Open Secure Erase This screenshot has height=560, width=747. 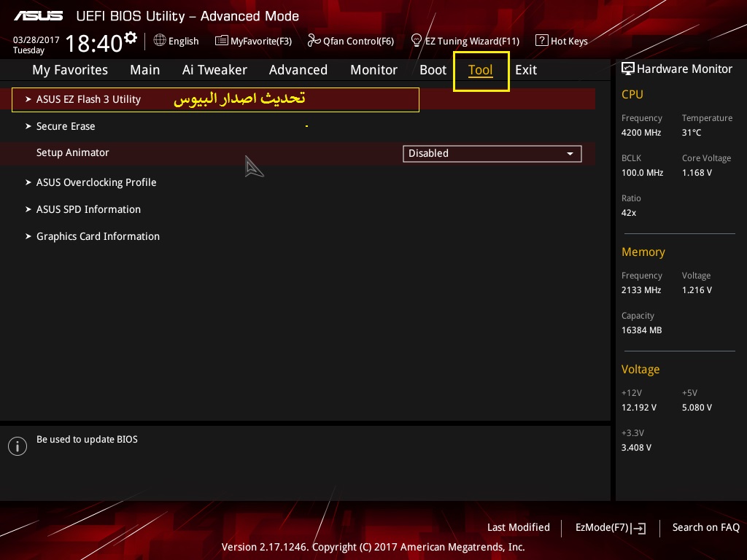point(66,126)
